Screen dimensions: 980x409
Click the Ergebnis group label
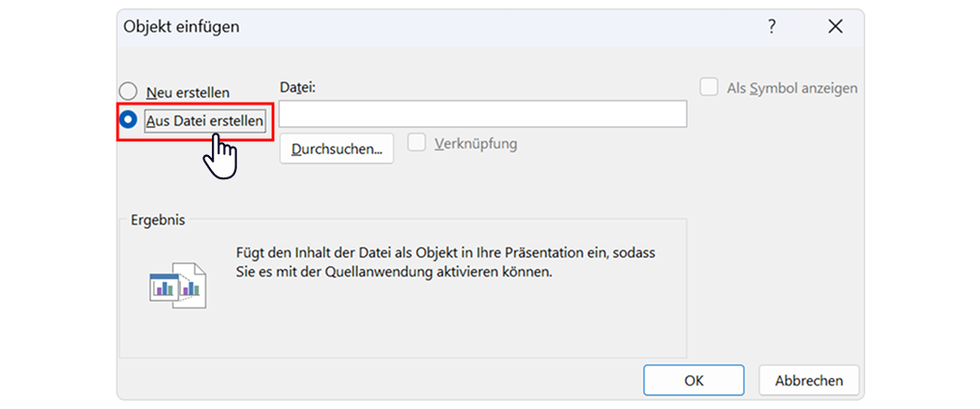[x=158, y=220]
